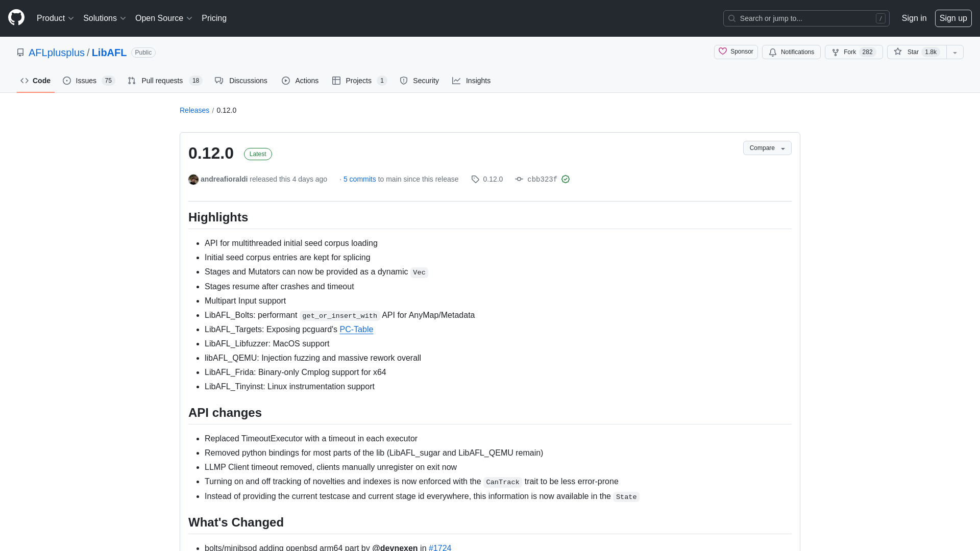
Task: Show the green verified check status icon
Action: [566, 179]
